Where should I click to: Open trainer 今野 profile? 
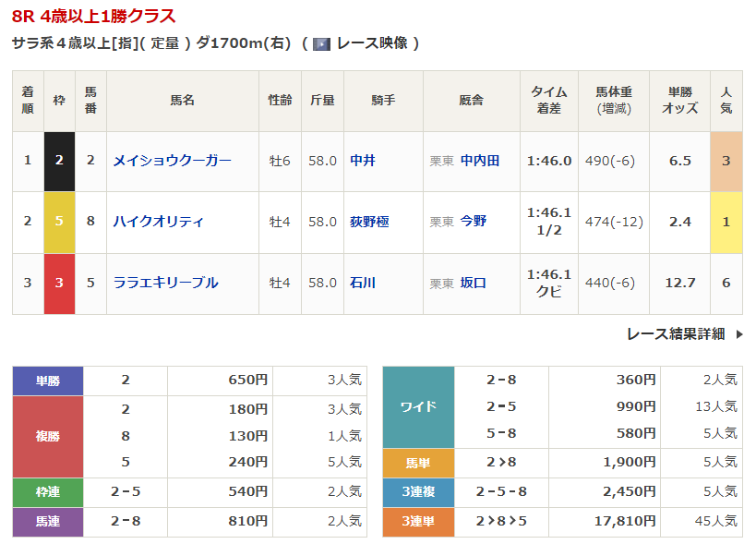(474, 222)
